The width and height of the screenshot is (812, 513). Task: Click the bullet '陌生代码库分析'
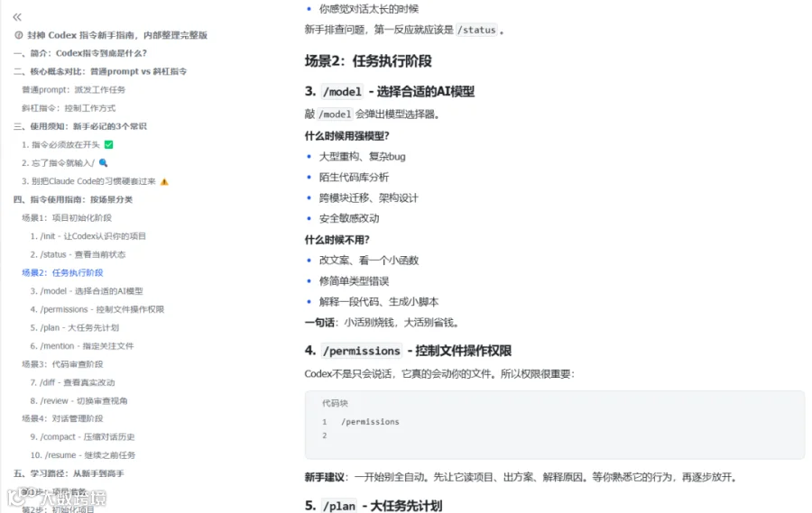click(x=355, y=177)
